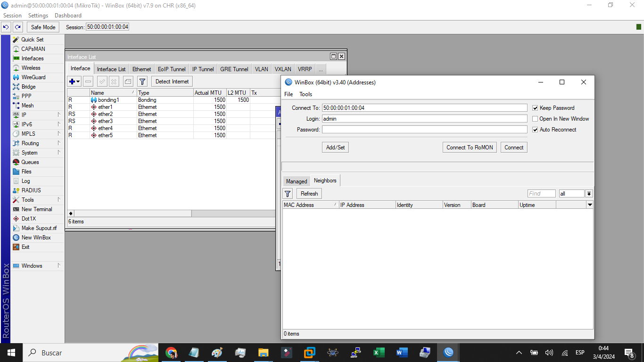Image resolution: width=644 pixels, height=362 pixels.
Task: Open the Files menu
Action: 26,172
